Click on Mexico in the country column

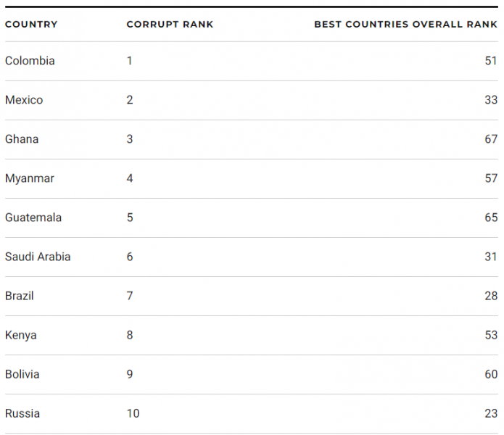pos(24,100)
